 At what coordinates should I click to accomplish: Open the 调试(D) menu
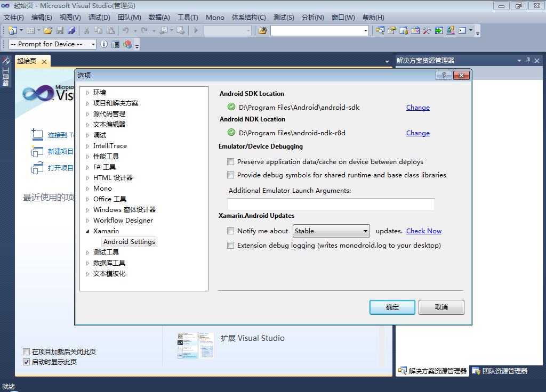(x=99, y=18)
